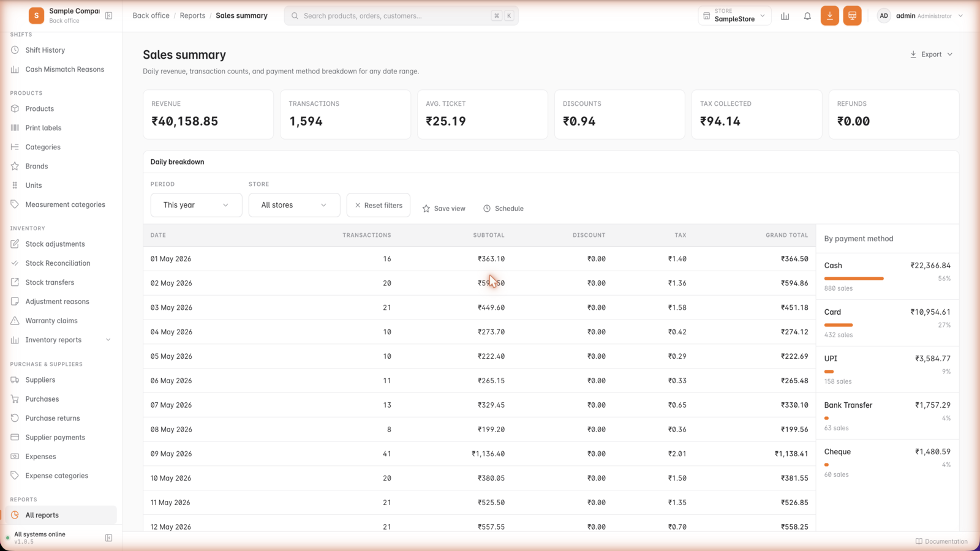Open the analytics bar chart icon in header
Viewport: 980px width, 551px height.
coord(785,16)
